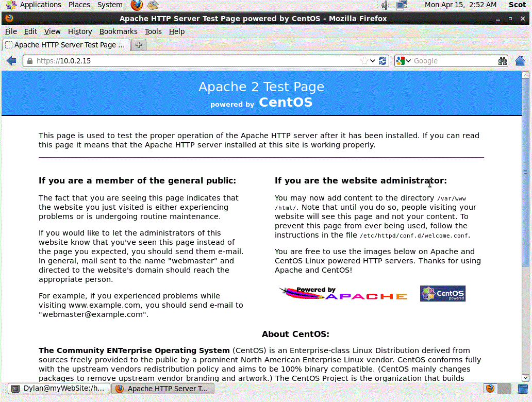The width and height of the screenshot is (532, 402).
Task: Click the address bar showing https://10.0.2.15
Action: click(196, 61)
